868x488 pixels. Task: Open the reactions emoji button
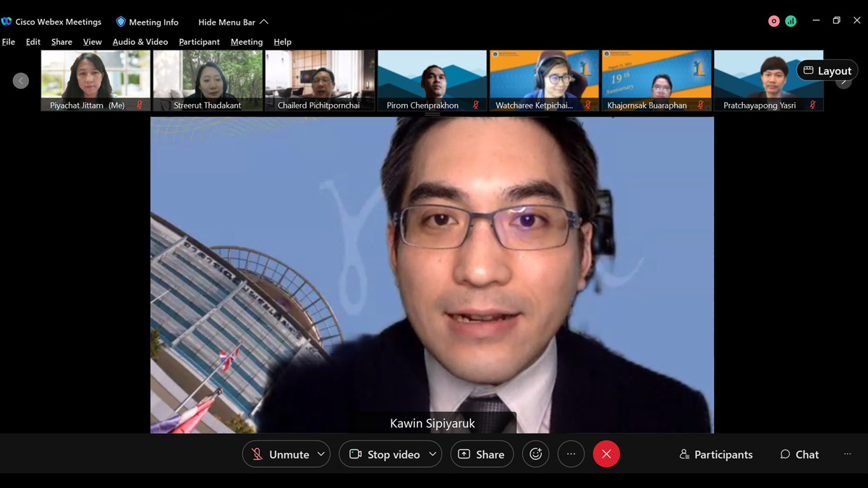tap(535, 454)
